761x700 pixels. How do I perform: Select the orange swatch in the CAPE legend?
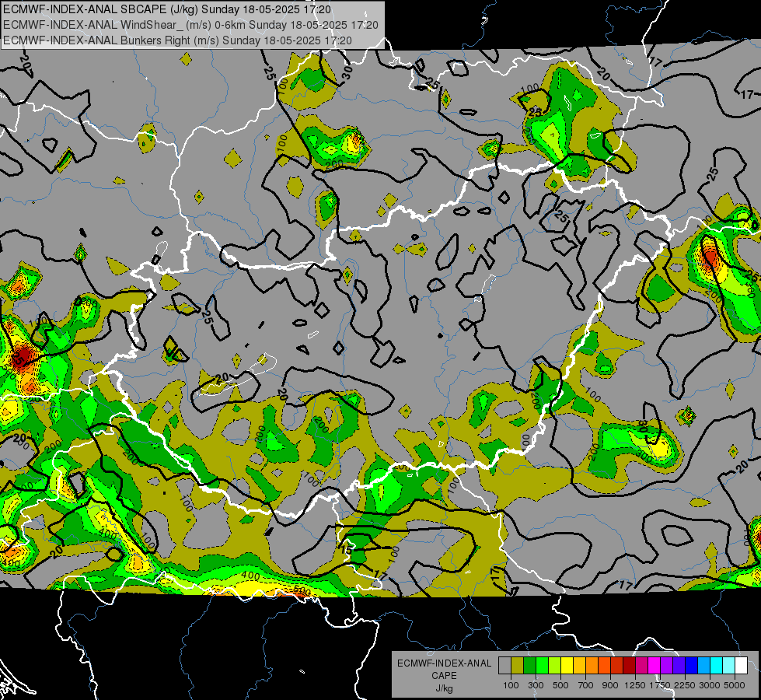592,666
